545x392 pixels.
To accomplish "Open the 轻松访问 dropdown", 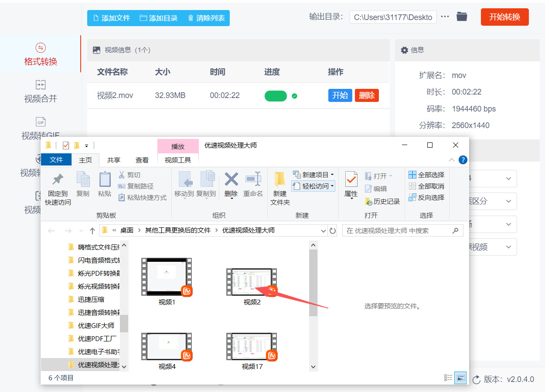I will click(313, 186).
